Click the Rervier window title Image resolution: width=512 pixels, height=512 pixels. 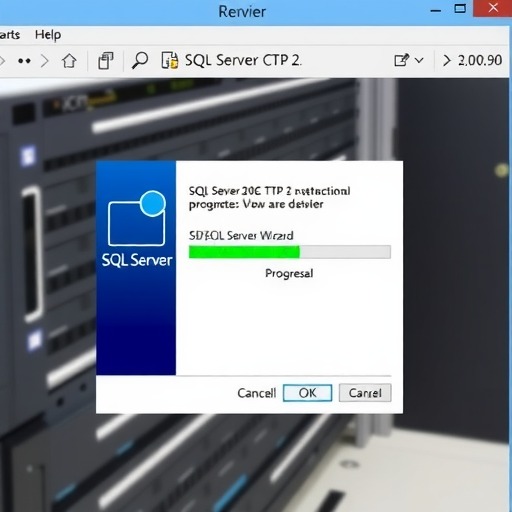tap(242, 12)
